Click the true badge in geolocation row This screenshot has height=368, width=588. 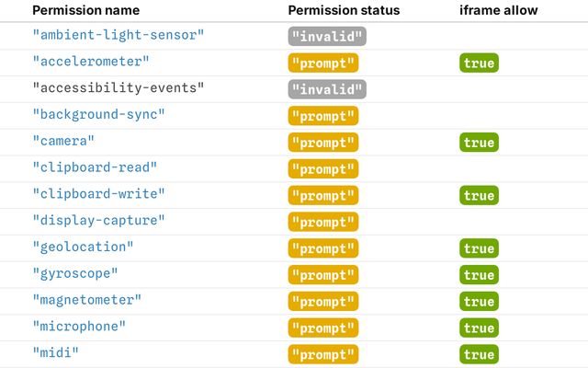click(x=479, y=248)
